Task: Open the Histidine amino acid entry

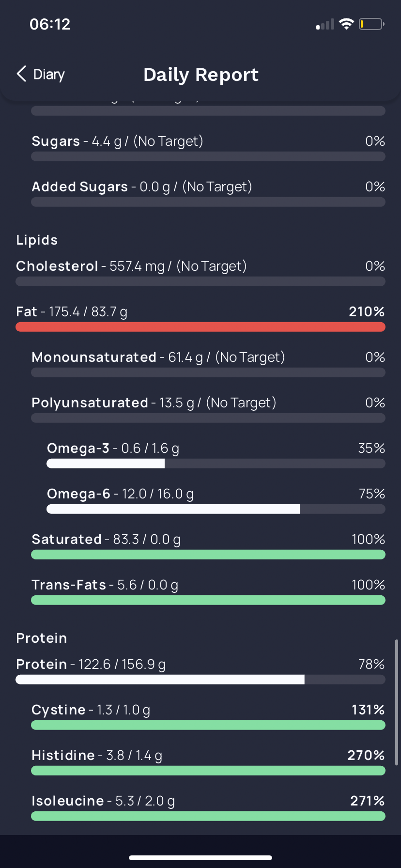Action: (208, 762)
